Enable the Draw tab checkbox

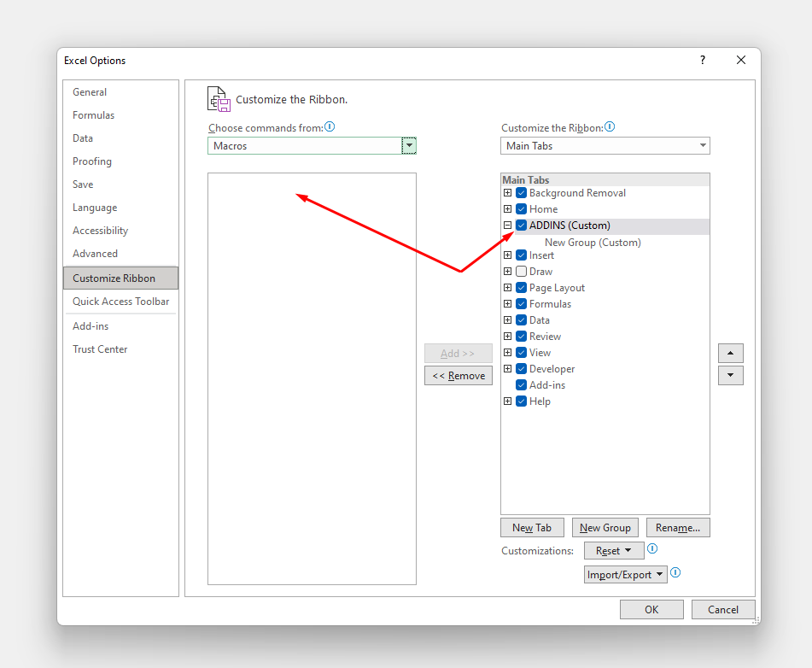coord(522,271)
